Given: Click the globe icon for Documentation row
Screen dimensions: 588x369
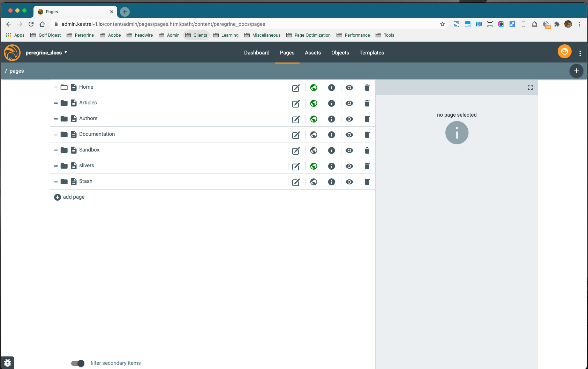Looking at the screenshot, I should pos(314,135).
